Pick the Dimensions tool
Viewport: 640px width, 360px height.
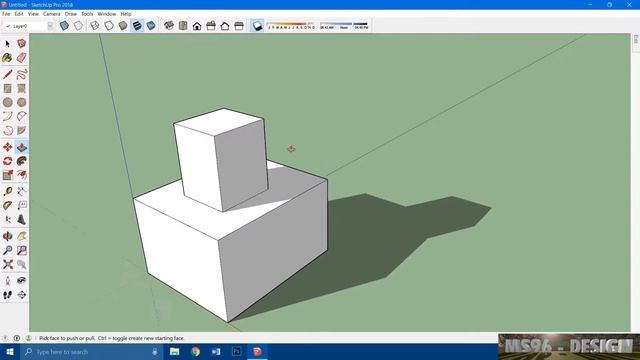[22, 191]
